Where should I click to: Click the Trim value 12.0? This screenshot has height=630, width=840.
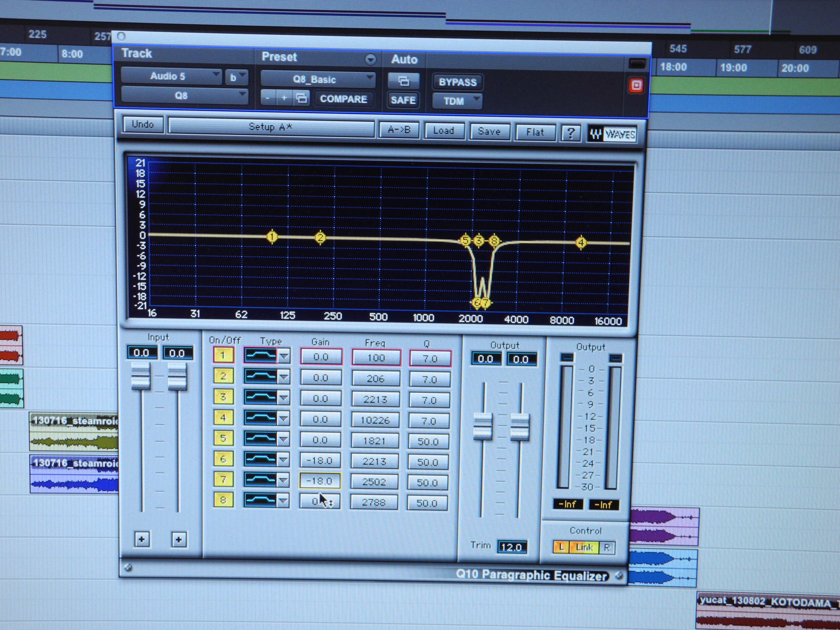pyautogui.click(x=512, y=547)
